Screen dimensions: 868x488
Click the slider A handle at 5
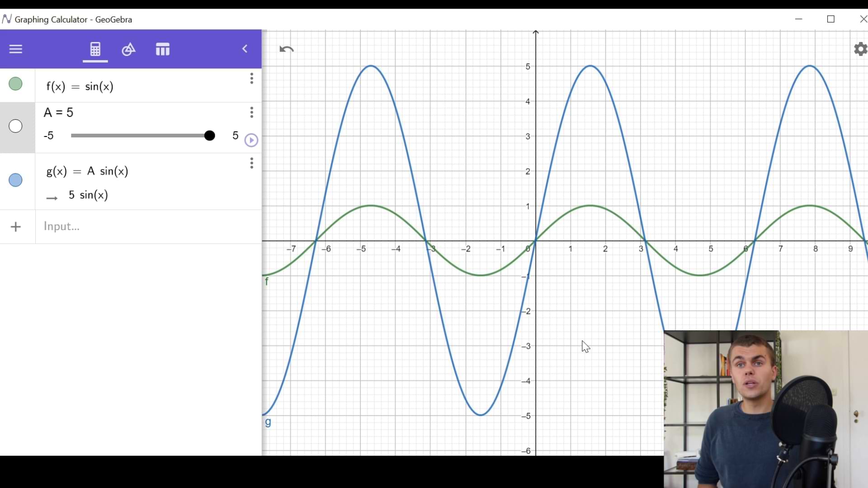pos(209,136)
